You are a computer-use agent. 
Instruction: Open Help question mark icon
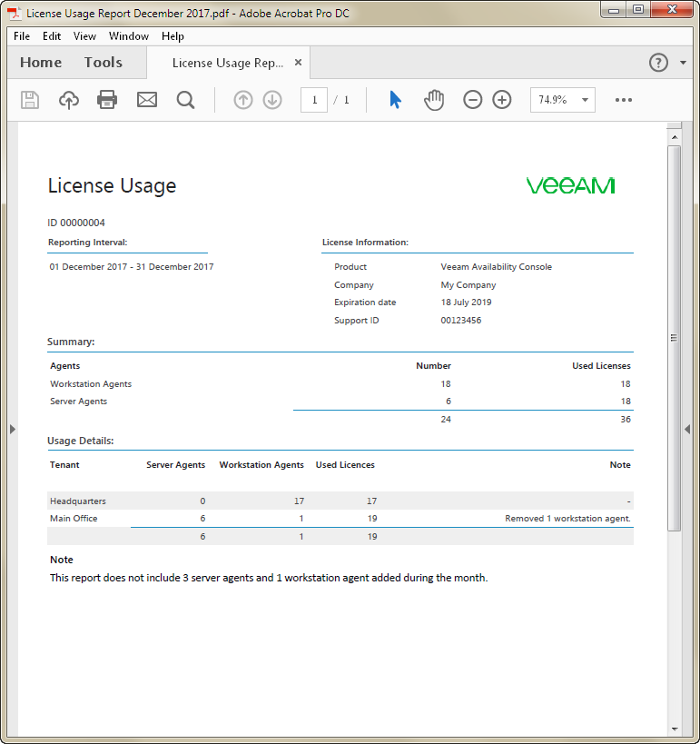pos(658,63)
